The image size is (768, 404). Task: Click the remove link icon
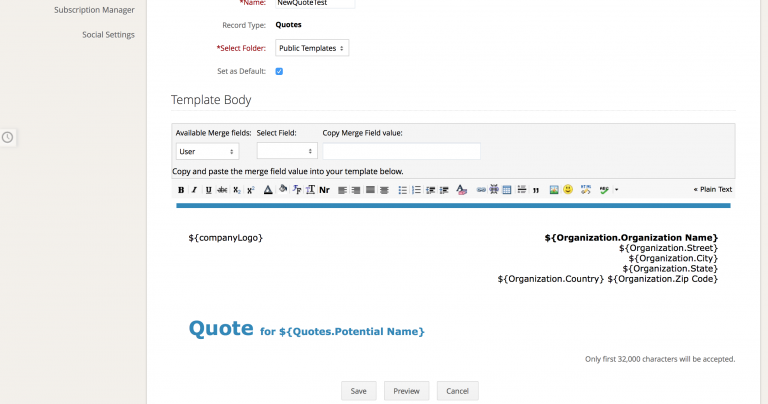click(x=494, y=190)
